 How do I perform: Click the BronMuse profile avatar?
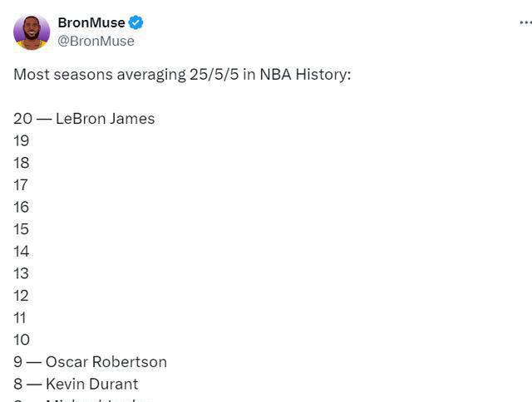pyautogui.click(x=32, y=32)
